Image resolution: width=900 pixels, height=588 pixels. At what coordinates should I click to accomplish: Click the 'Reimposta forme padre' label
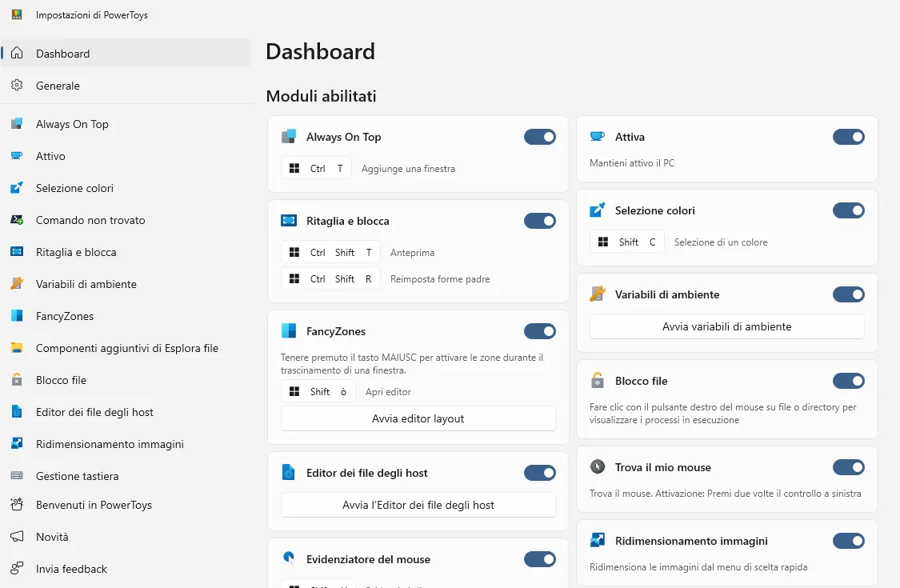tap(440, 279)
